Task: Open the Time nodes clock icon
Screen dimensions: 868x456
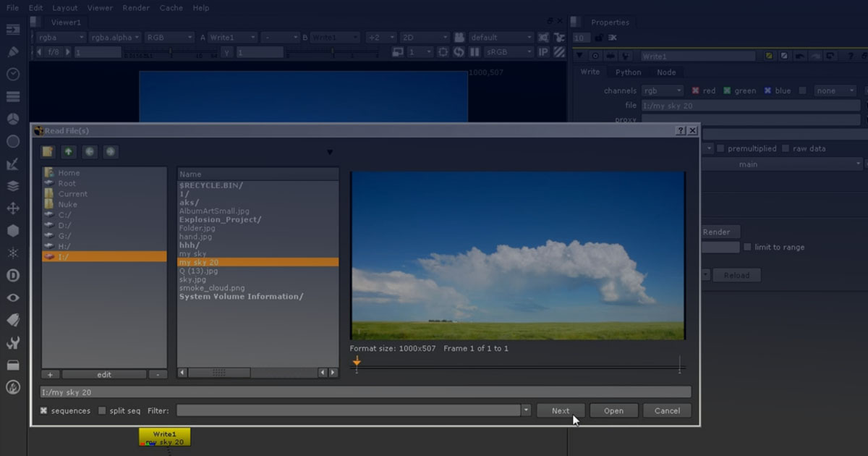Action: pyautogui.click(x=12, y=74)
